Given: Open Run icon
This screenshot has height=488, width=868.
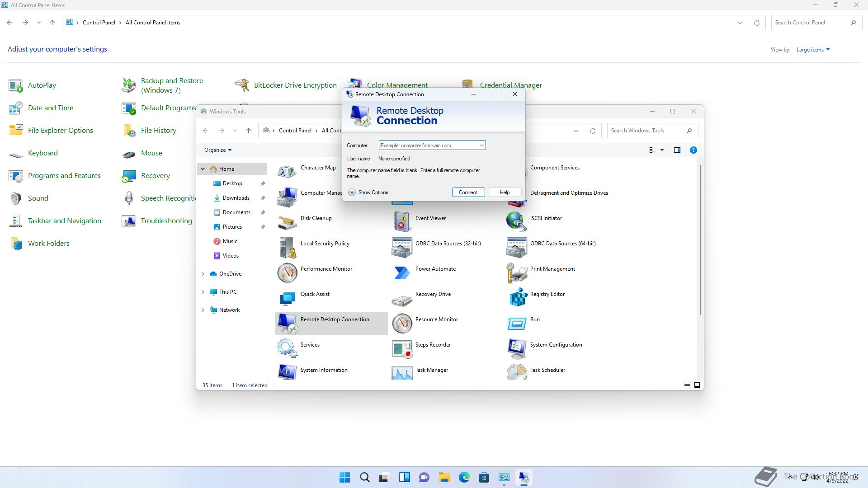Looking at the screenshot, I should coord(517,323).
